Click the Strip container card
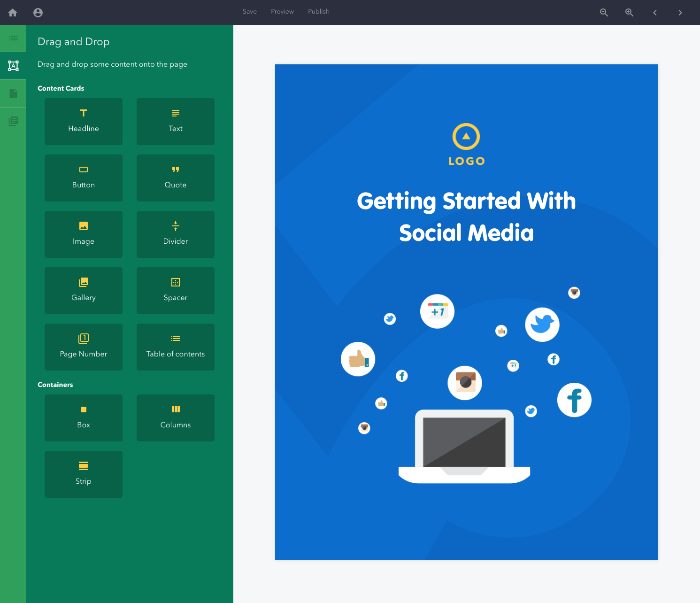The width and height of the screenshot is (700, 603). (83, 474)
